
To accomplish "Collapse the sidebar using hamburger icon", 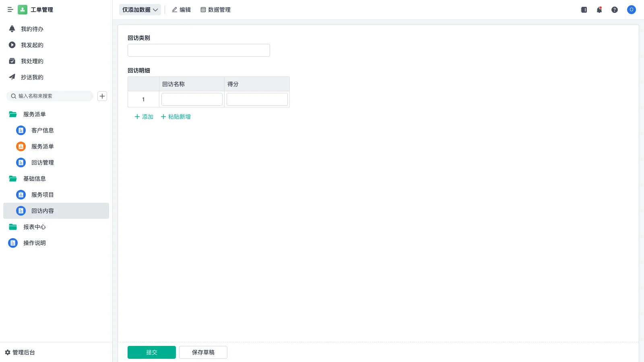I will [x=10, y=10].
